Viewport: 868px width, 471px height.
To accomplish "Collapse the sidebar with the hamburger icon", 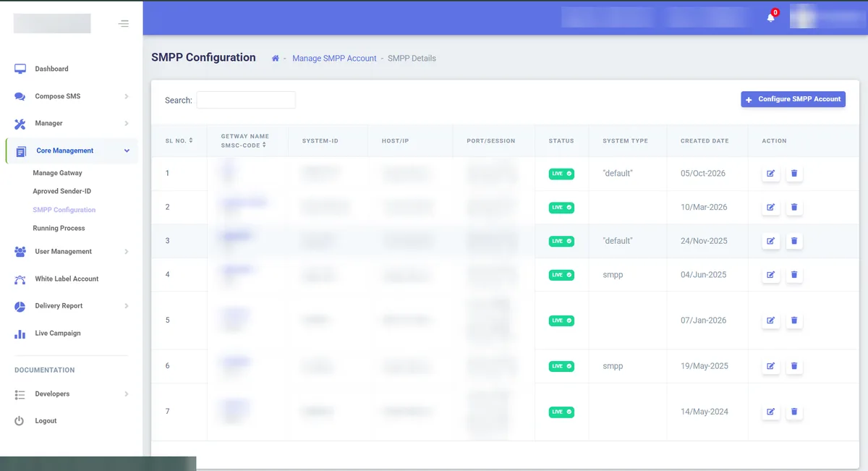I will click(x=124, y=24).
